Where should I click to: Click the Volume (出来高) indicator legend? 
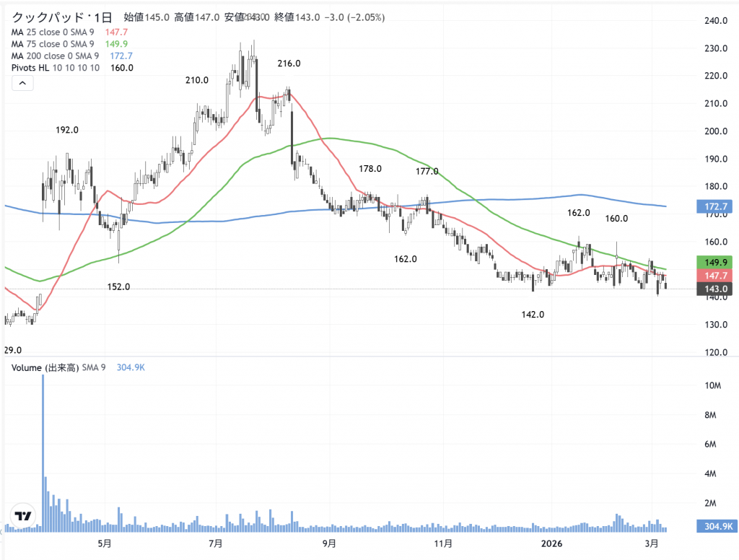point(58,368)
